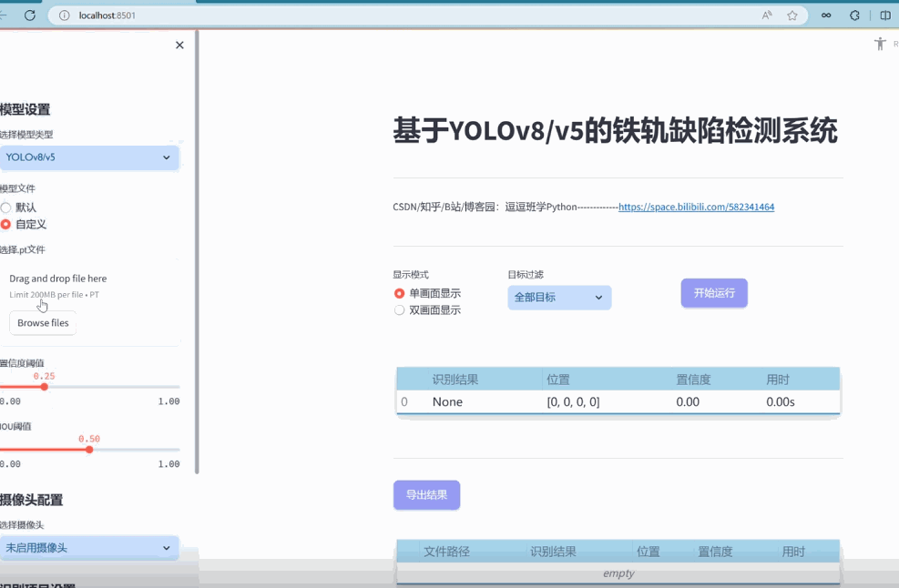Viewport: 899px width, 588px height.
Task: Click the 导出结果 export button
Action: 426,494
